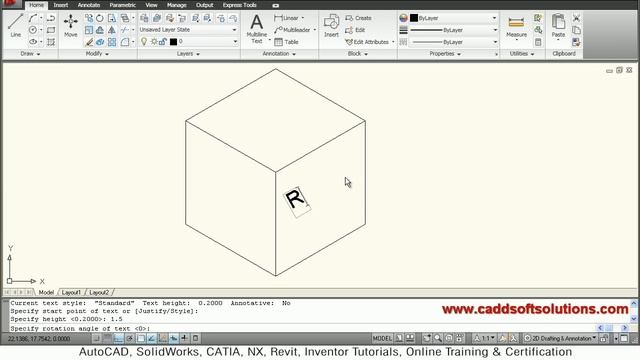640x360 pixels.
Task: Toggle Grid Display in status bar
Action: [x=107, y=338]
